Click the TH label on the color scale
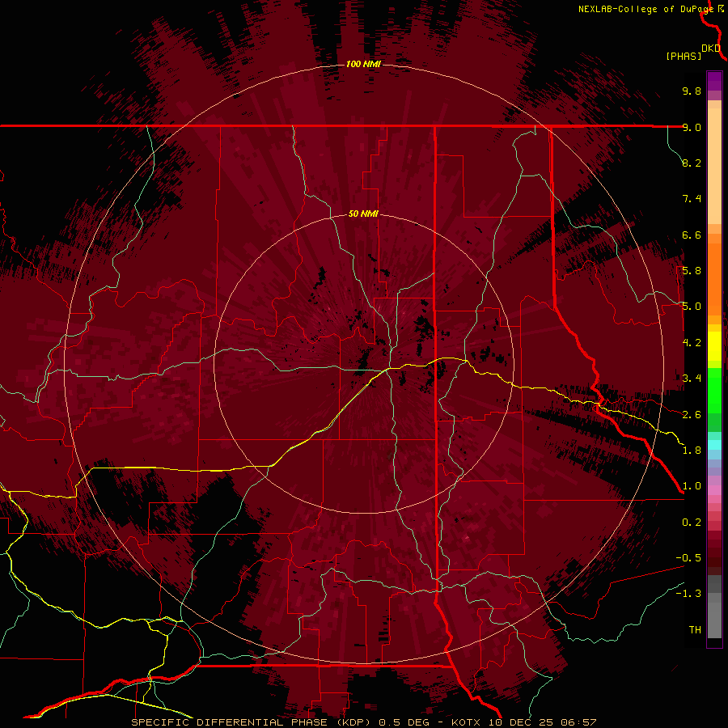 tap(695, 630)
